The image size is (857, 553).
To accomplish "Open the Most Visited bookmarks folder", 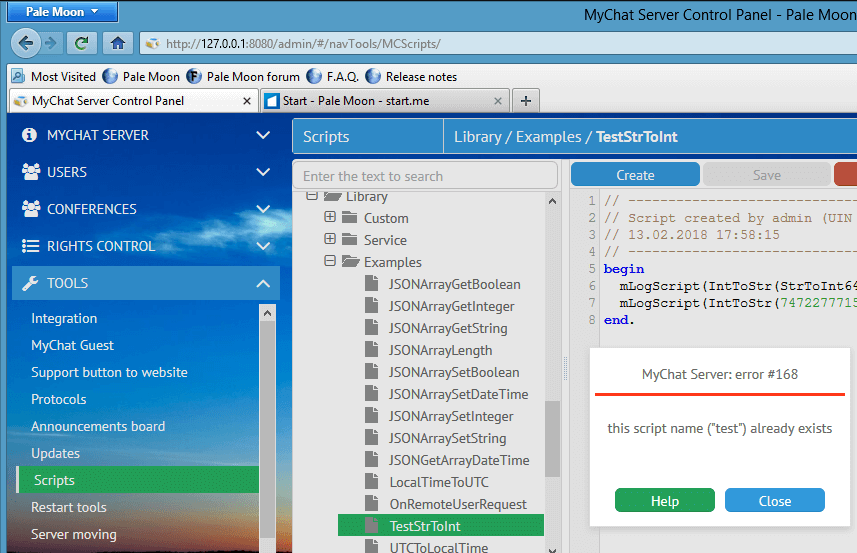I will tap(54, 77).
